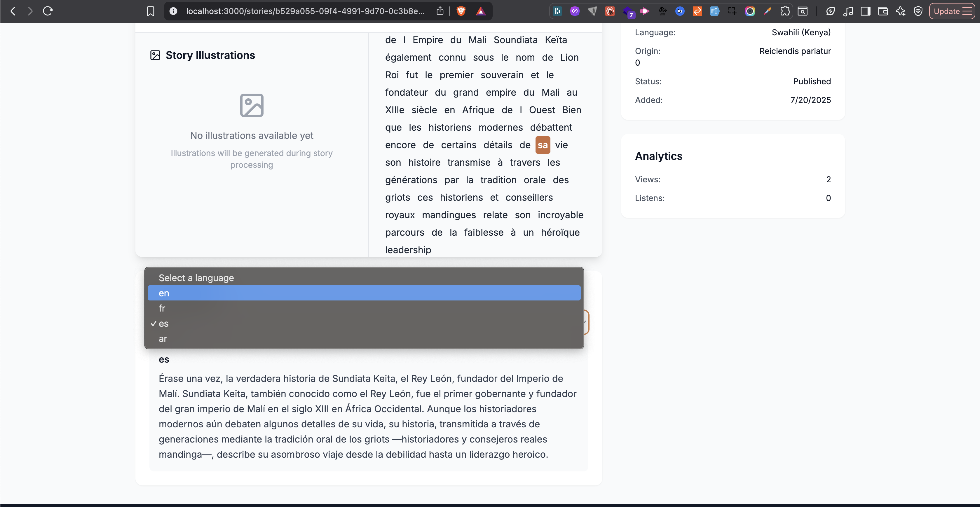The image size is (980, 507).
Task: Go back with browser back arrow
Action: 13,11
